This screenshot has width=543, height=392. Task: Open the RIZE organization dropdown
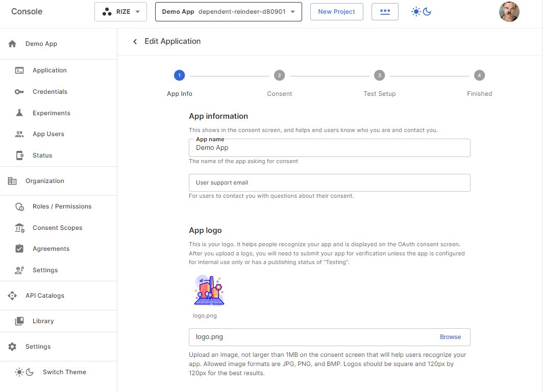tap(120, 12)
